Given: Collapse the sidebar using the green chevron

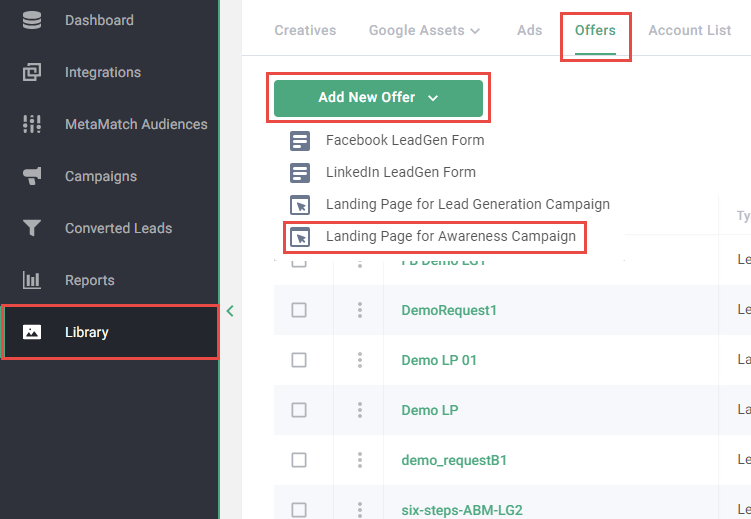Looking at the screenshot, I should (x=230, y=311).
